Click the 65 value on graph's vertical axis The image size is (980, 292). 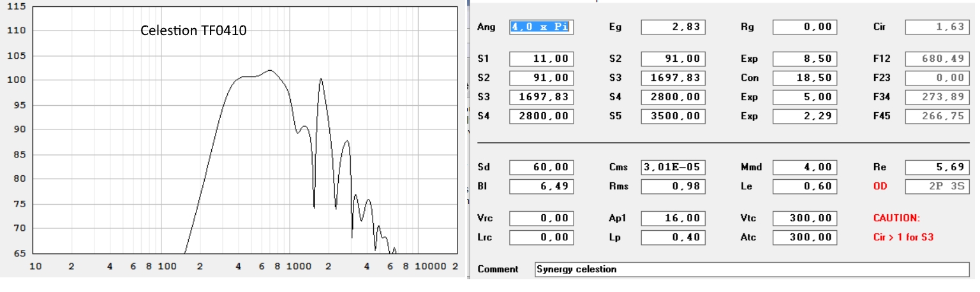coord(19,253)
